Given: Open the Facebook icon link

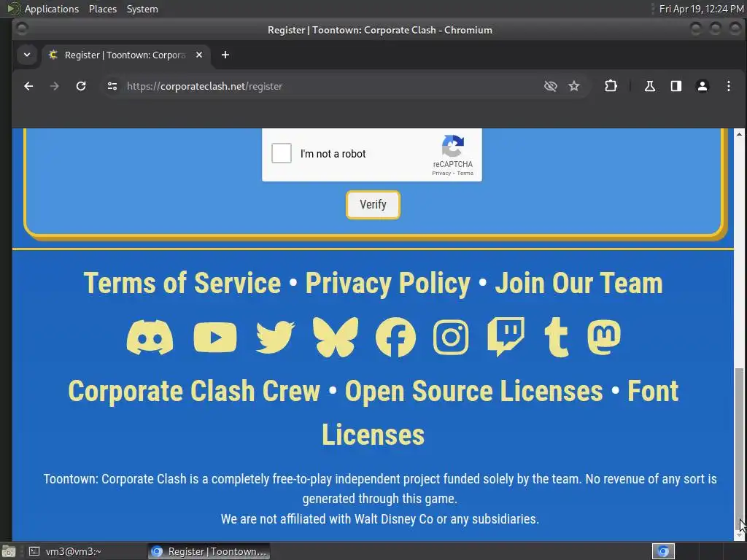Looking at the screenshot, I should click(395, 337).
